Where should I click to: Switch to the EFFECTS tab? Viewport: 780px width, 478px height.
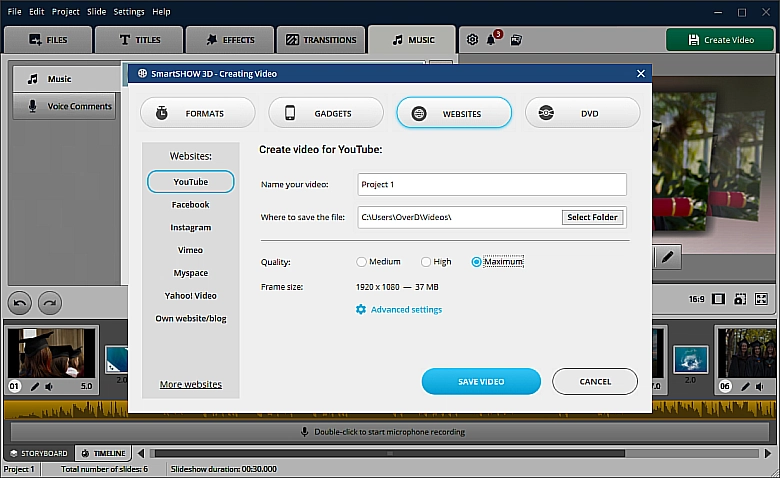(230, 40)
